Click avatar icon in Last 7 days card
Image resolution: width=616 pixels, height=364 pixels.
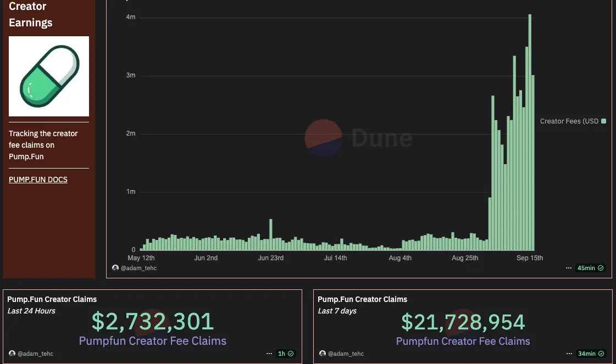323,354
